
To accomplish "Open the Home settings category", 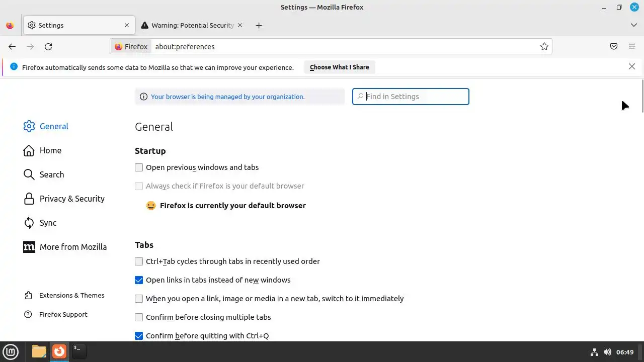I will click(42, 150).
